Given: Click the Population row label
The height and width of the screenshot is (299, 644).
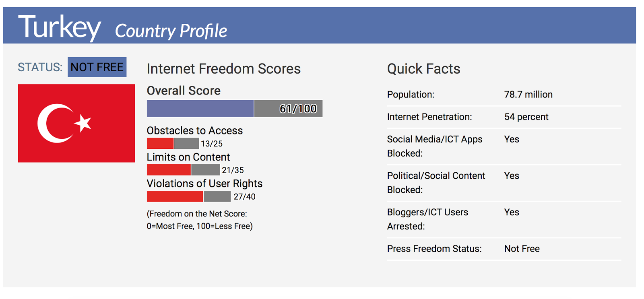Looking at the screenshot, I should point(411,95).
